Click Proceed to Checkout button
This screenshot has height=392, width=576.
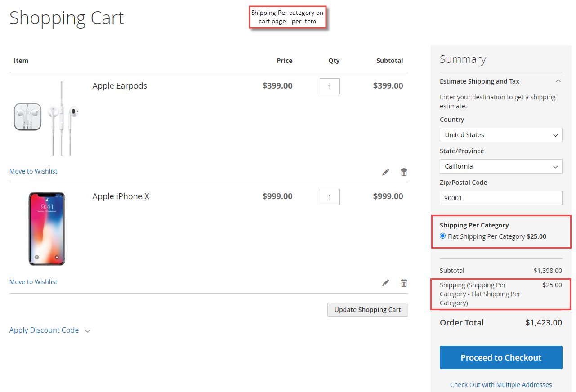click(501, 357)
